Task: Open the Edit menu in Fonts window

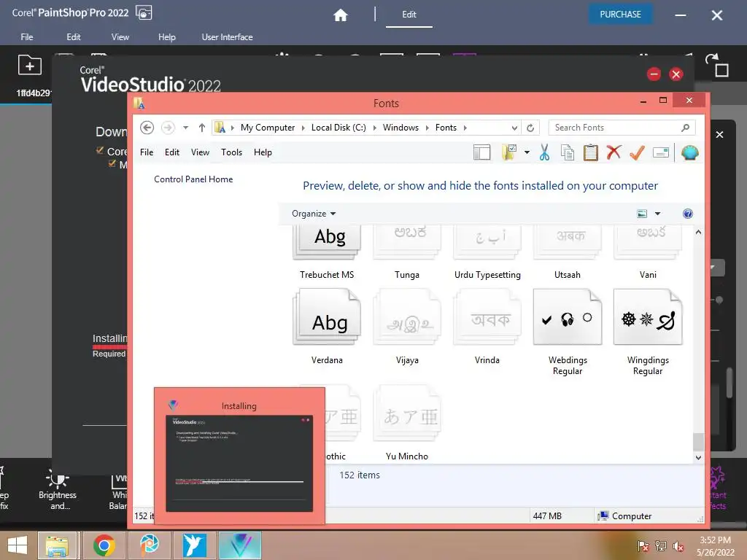Action: (172, 152)
